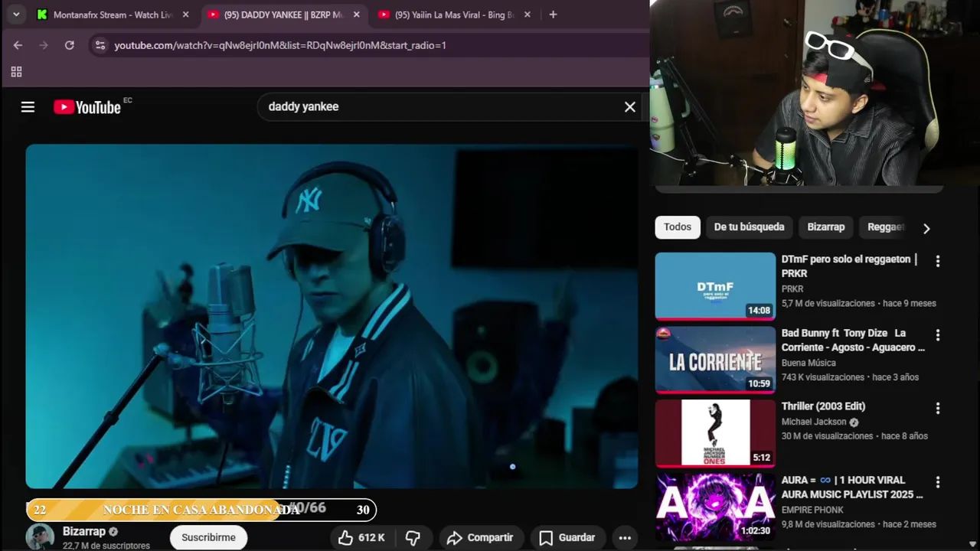The height and width of the screenshot is (551, 980).
Task: Open a new browser tab
Action: 553,15
